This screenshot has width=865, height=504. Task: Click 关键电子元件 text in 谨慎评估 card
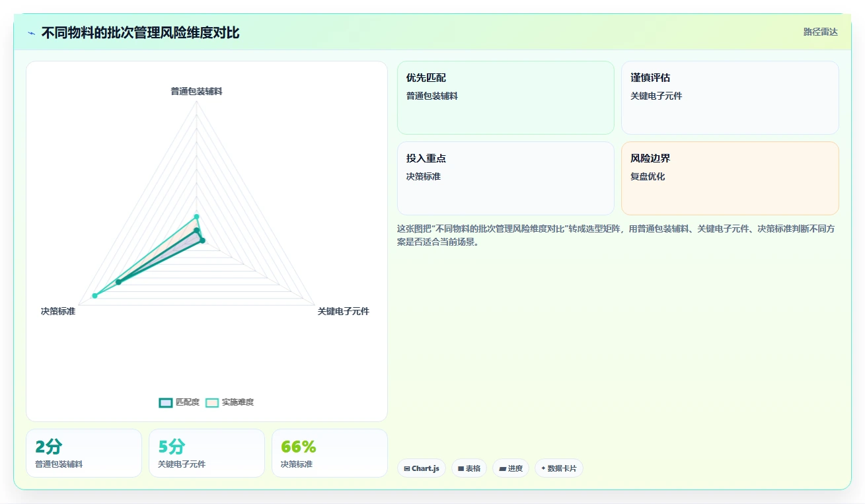tap(656, 96)
